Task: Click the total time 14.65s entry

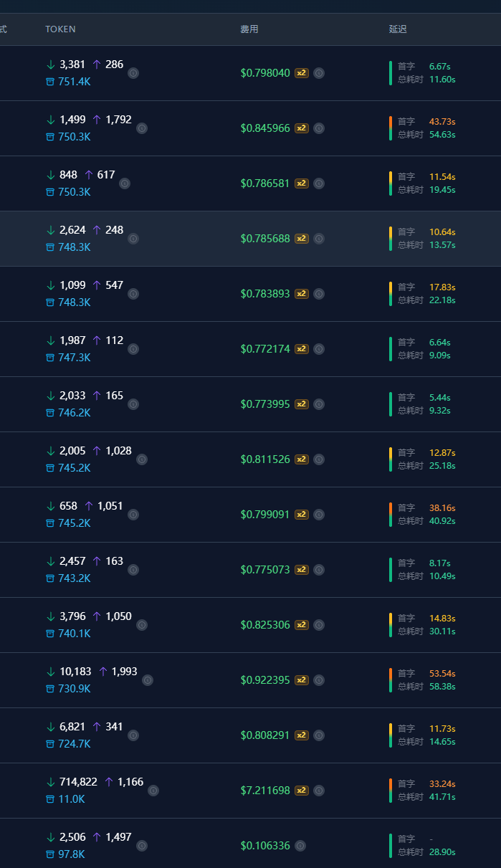Action: pyautogui.click(x=442, y=742)
